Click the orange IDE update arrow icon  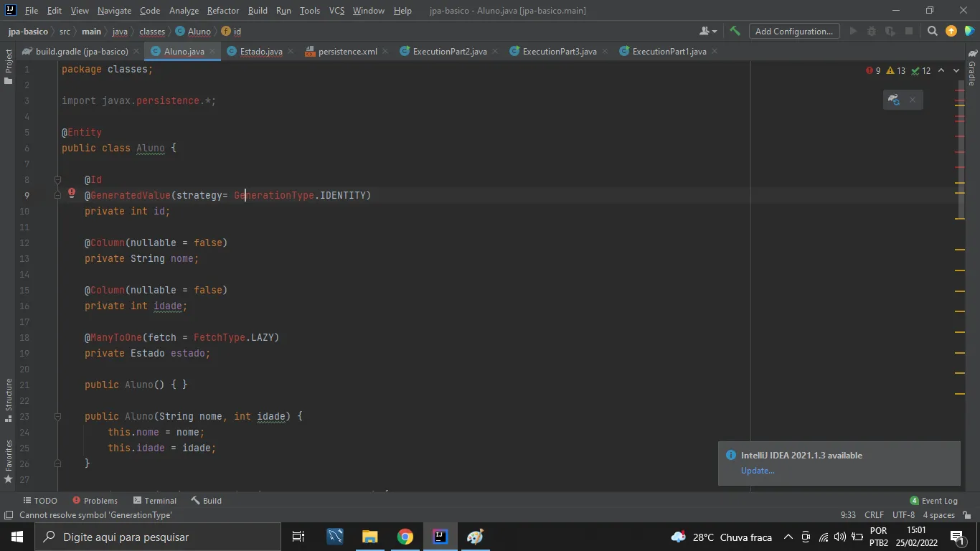tap(951, 31)
